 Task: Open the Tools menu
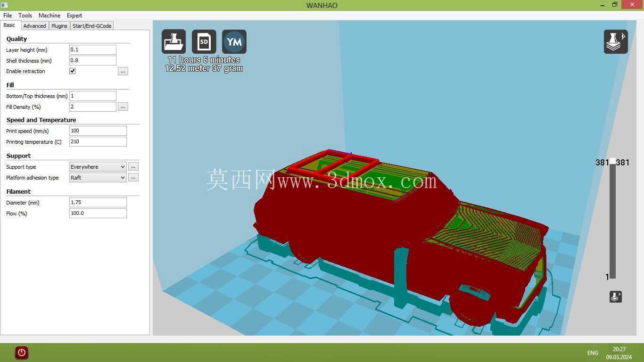pos(25,16)
